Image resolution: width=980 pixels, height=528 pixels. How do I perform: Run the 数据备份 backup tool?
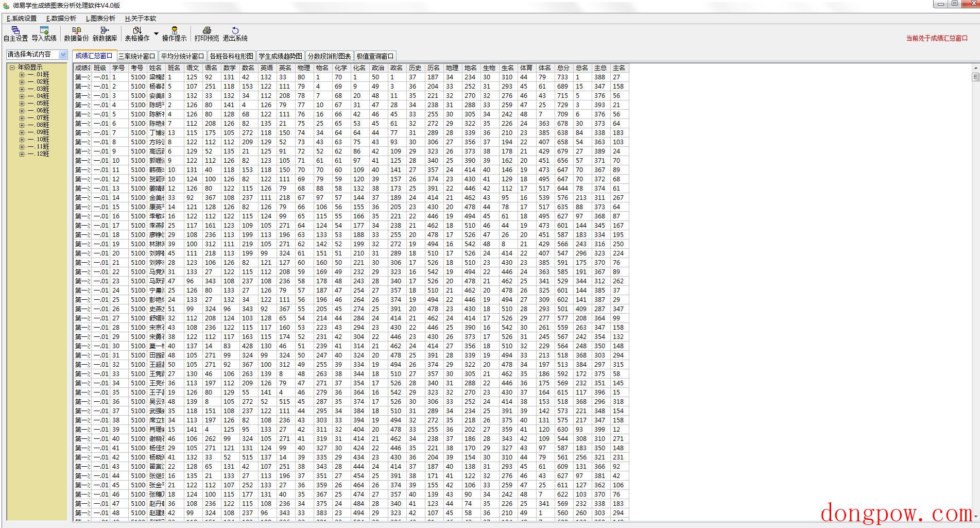tap(76, 34)
